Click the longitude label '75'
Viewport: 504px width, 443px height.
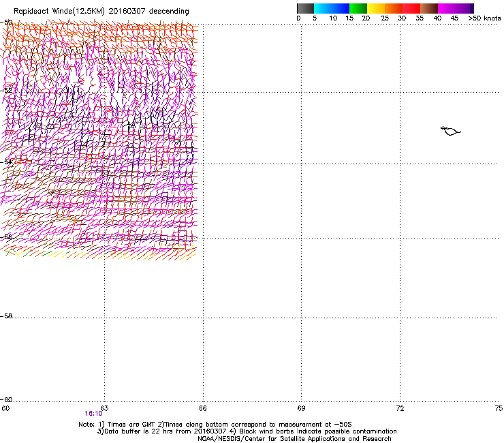tap(499, 408)
